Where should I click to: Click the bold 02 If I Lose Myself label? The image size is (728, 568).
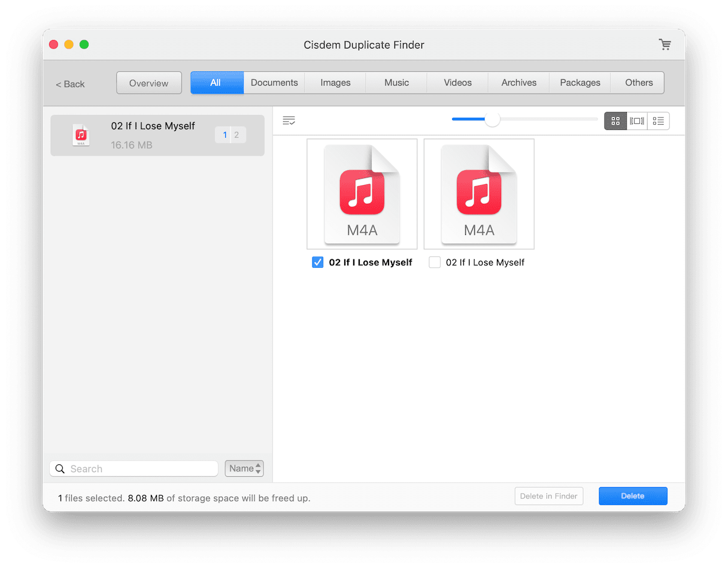tap(371, 262)
